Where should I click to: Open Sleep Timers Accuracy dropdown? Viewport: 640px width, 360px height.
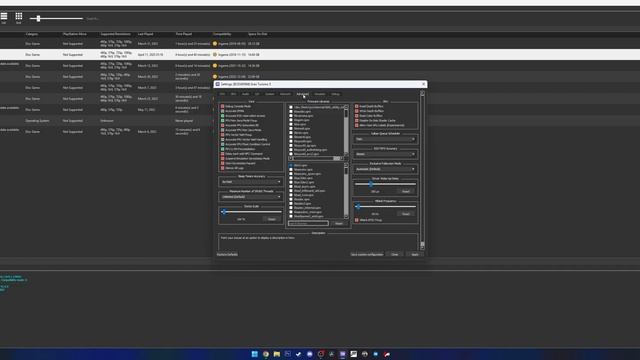pyautogui.click(x=251, y=182)
